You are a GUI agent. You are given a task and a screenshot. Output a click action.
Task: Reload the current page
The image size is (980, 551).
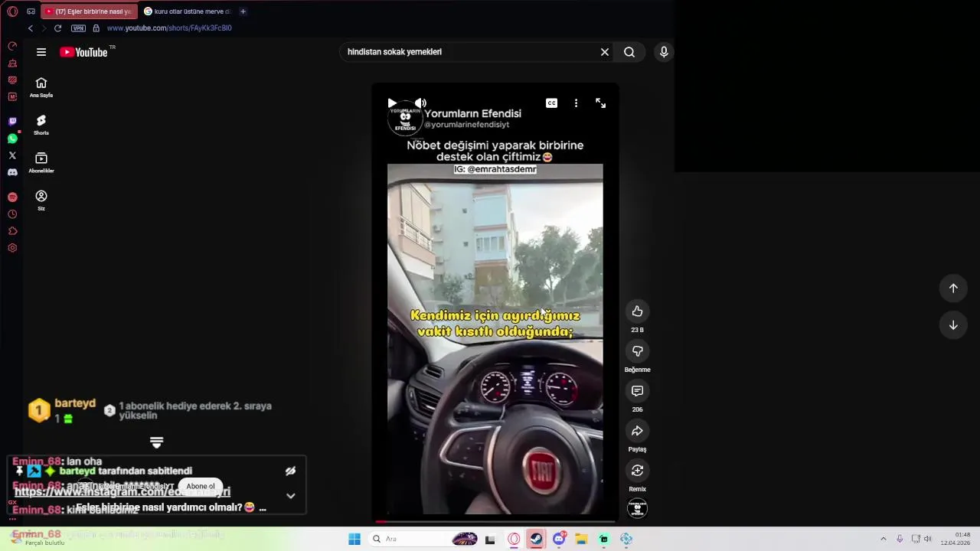click(57, 28)
